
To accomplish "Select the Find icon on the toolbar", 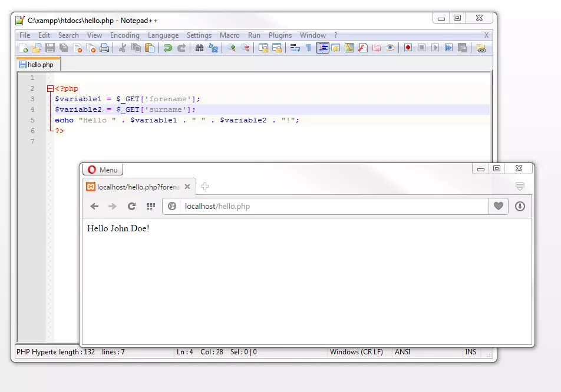I will coord(199,48).
